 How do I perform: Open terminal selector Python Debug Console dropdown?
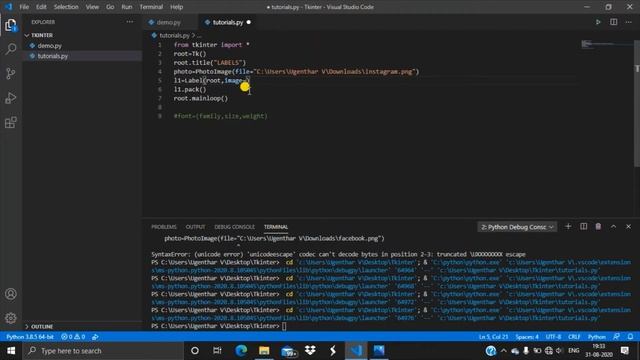click(x=517, y=227)
